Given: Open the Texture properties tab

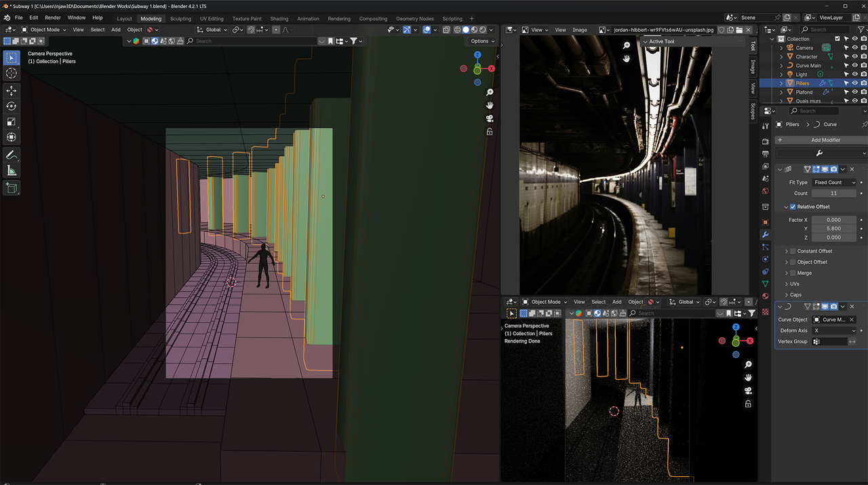Looking at the screenshot, I should (766, 311).
